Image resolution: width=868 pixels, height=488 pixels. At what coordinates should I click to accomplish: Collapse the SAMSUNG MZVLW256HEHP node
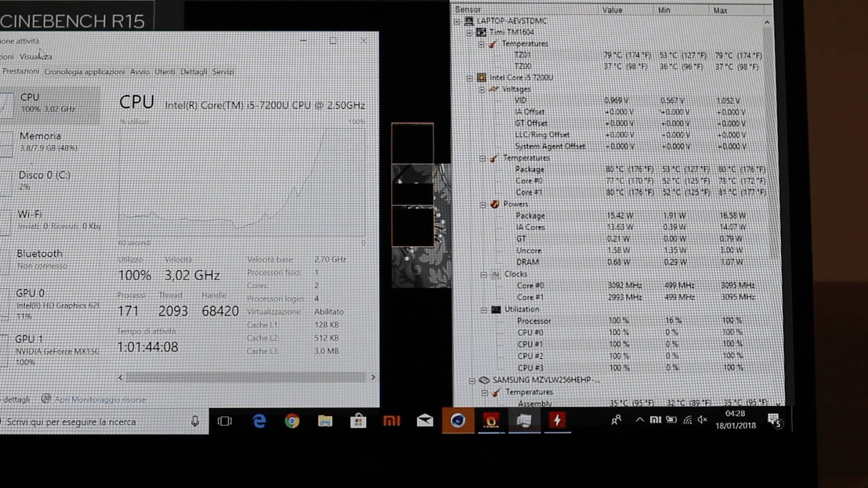(472, 381)
